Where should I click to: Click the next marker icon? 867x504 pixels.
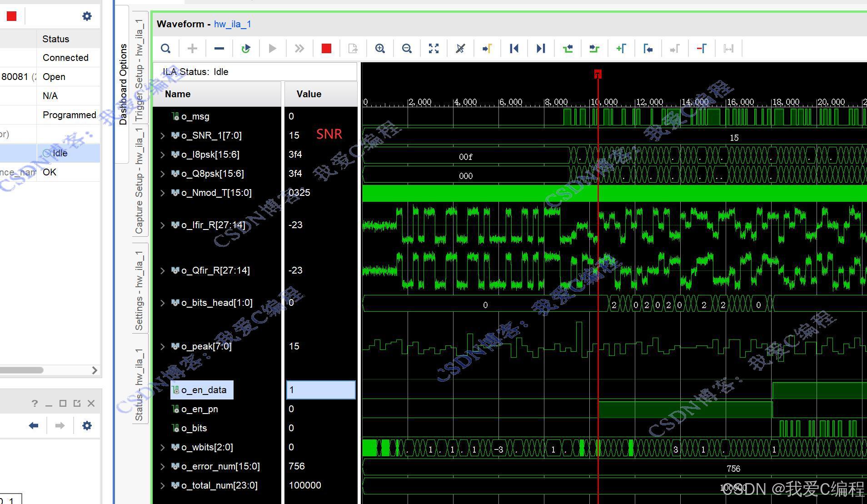click(675, 49)
